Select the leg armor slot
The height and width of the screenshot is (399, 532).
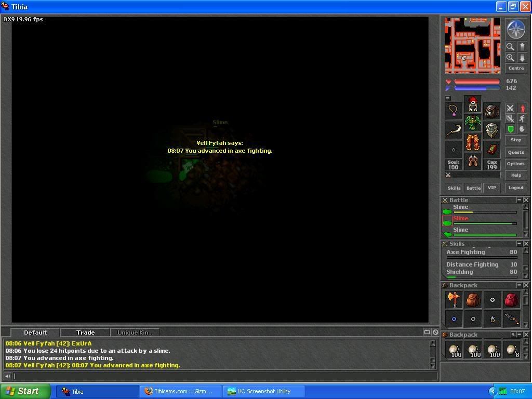(x=473, y=142)
